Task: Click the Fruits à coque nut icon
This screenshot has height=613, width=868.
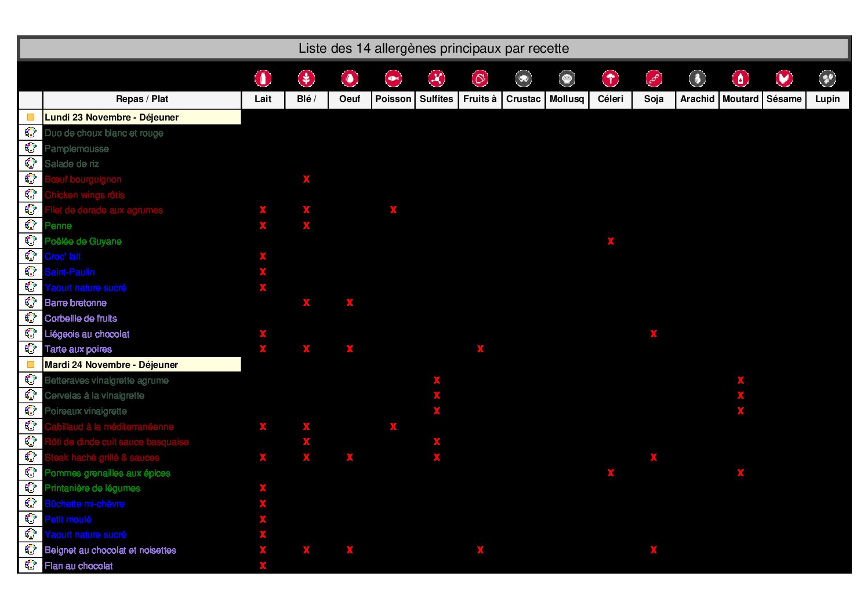Action: pos(480,78)
